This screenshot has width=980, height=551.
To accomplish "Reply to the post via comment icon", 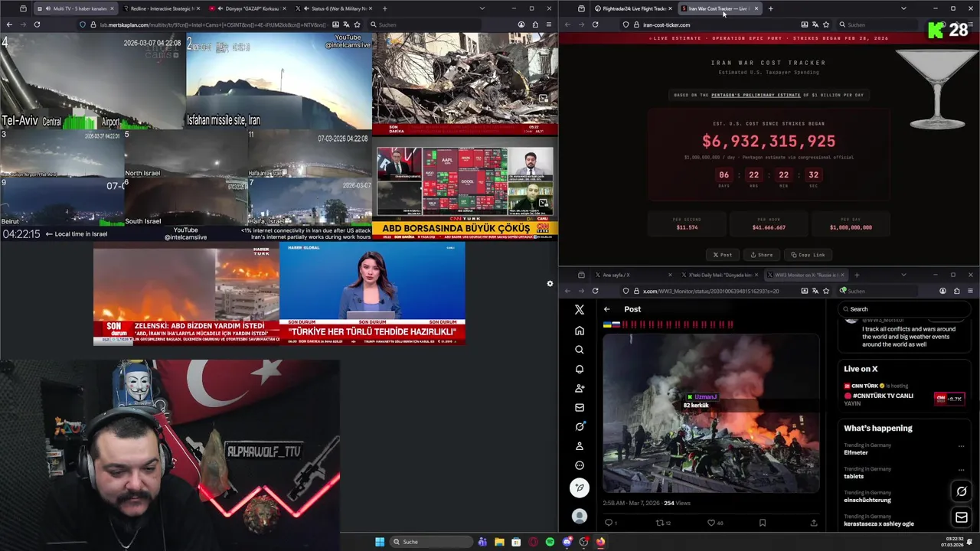I will pos(609,523).
